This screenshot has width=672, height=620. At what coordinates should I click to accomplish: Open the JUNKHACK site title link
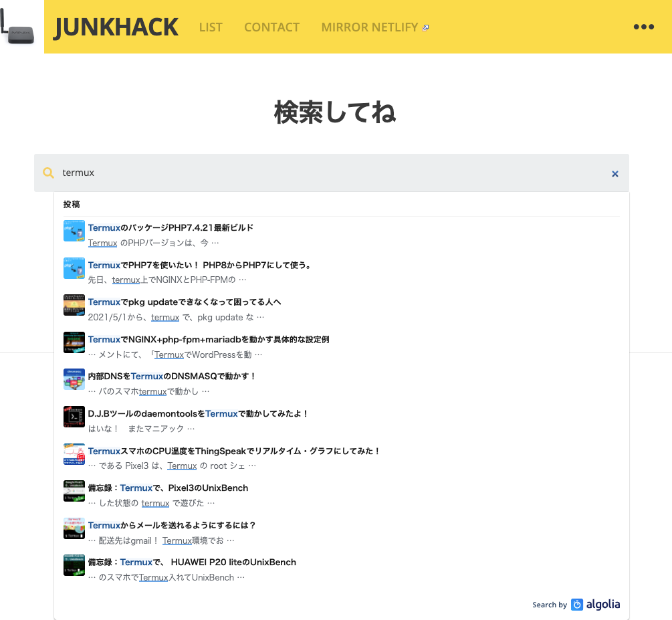click(x=116, y=27)
